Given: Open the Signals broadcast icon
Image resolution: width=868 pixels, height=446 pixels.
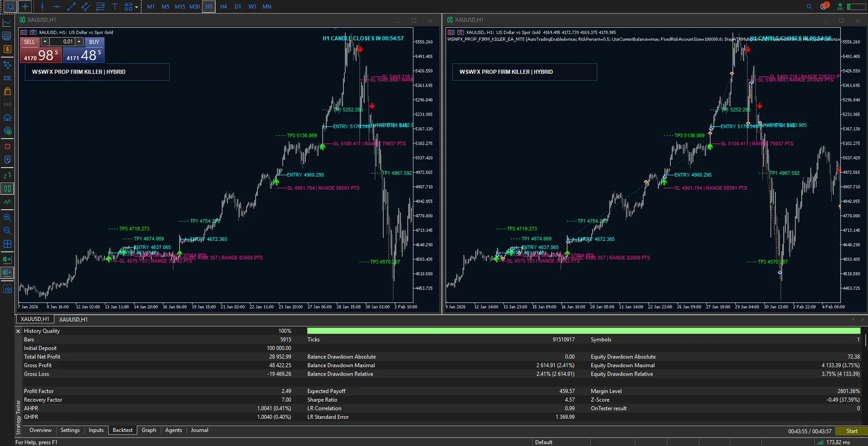Looking at the screenshot, I should pyautogui.click(x=7, y=105).
